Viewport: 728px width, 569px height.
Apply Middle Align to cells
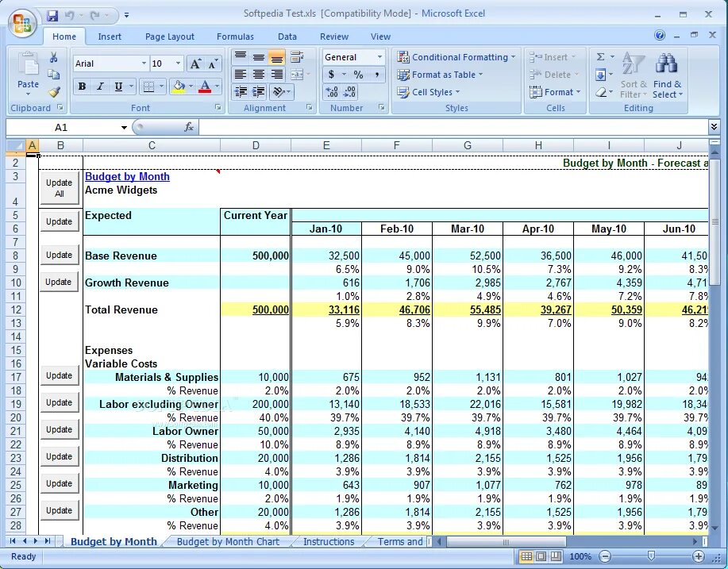pyautogui.click(x=258, y=57)
